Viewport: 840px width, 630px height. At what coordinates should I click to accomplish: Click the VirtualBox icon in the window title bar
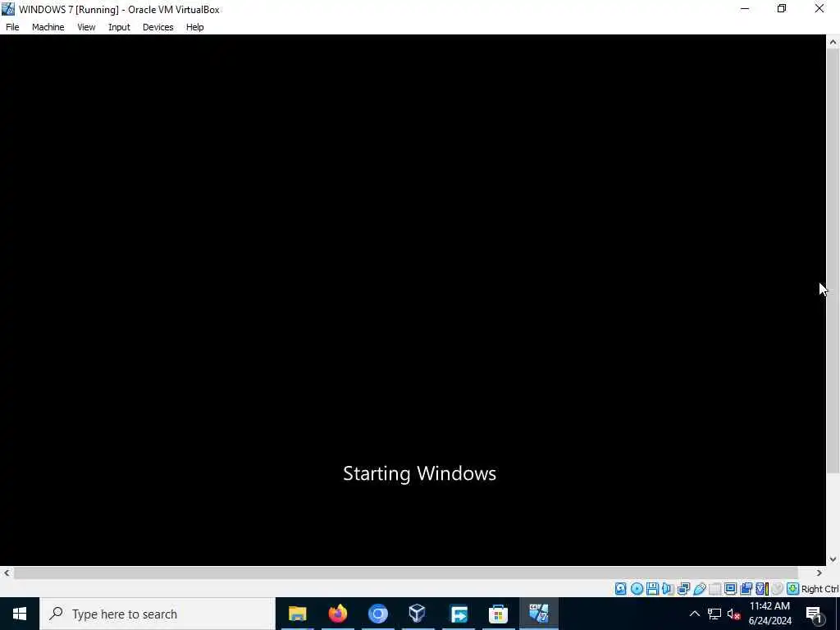coord(7,9)
